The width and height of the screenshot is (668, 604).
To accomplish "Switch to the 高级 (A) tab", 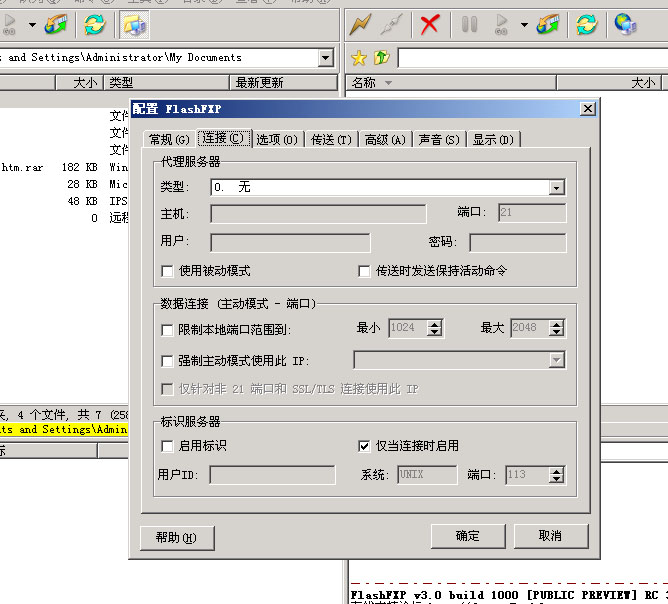I will (385, 140).
